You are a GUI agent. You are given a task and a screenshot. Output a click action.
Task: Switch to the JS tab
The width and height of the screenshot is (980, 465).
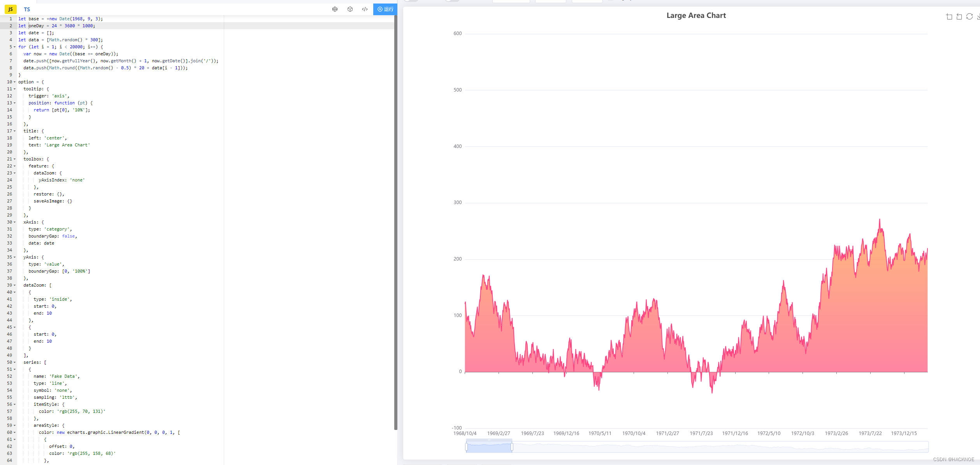11,9
